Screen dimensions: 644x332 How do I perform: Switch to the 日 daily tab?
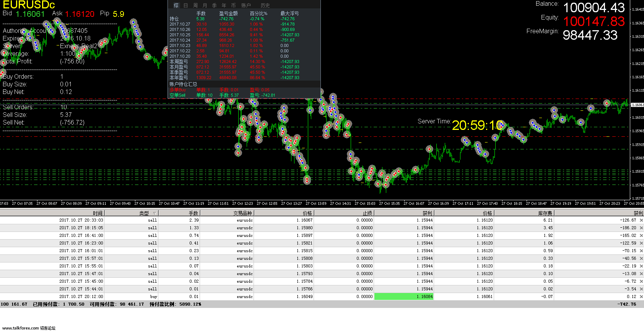point(185,5)
